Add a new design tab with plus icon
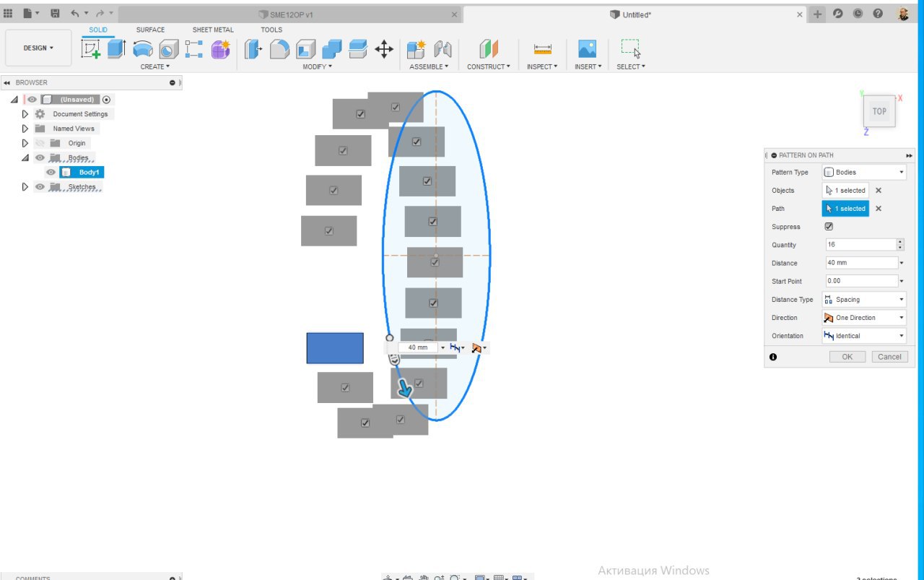This screenshot has width=924, height=580. (x=817, y=14)
